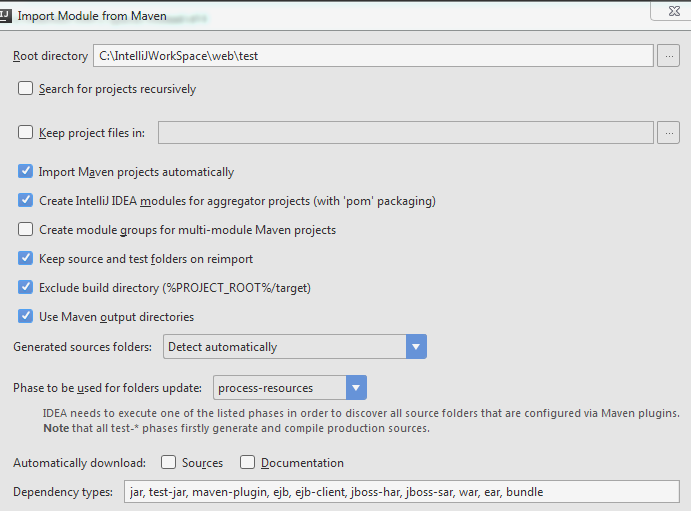The height and width of the screenshot is (511, 691).
Task: Click the Import Module from Maven title text
Action: [92, 16]
